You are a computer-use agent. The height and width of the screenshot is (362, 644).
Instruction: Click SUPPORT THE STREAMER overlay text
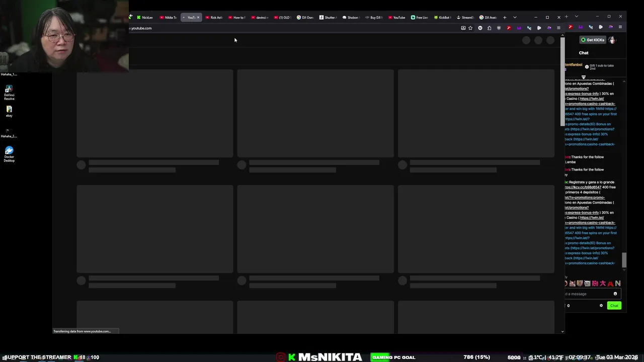coord(37,357)
